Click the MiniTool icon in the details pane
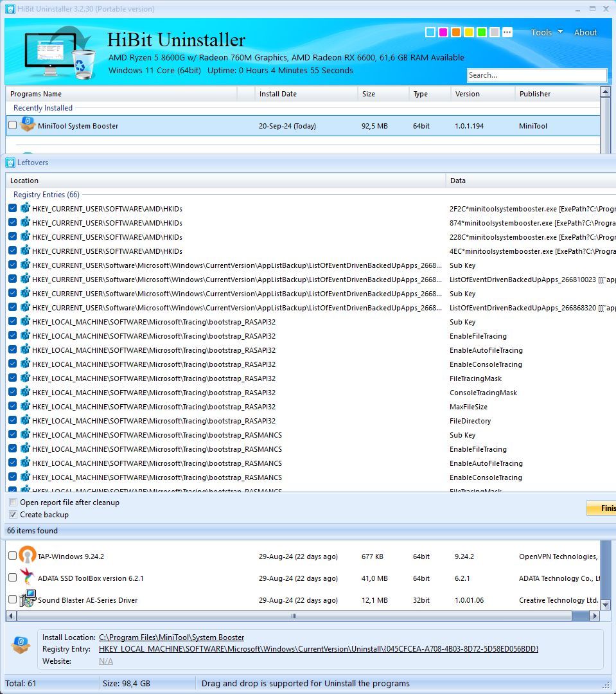 tap(21, 645)
